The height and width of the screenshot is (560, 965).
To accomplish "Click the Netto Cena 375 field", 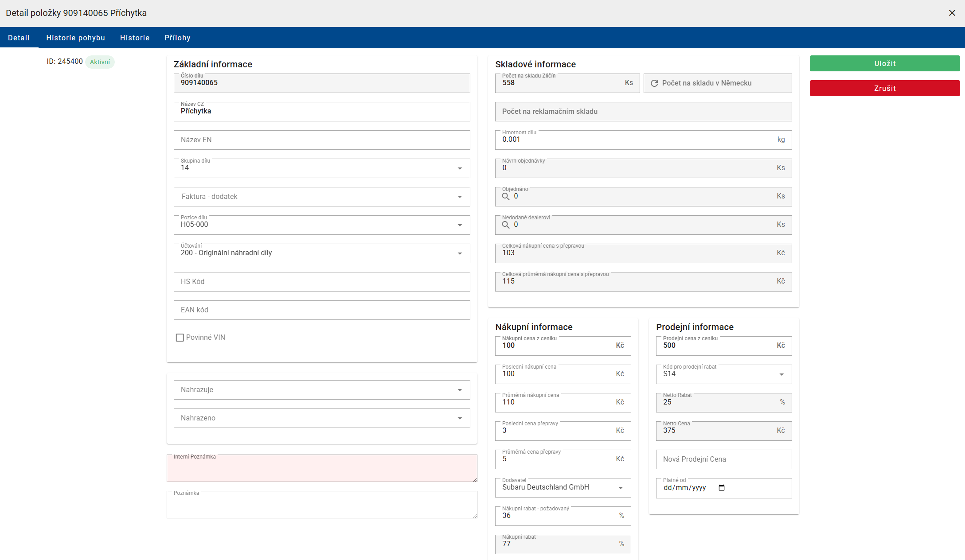I will 724,431.
